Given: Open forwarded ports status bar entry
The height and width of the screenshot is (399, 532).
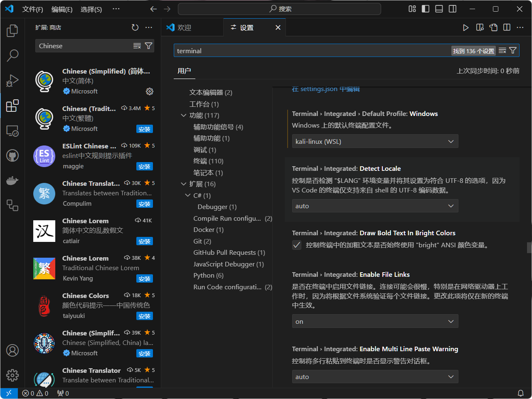Looking at the screenshot, I should pos(63,393).
